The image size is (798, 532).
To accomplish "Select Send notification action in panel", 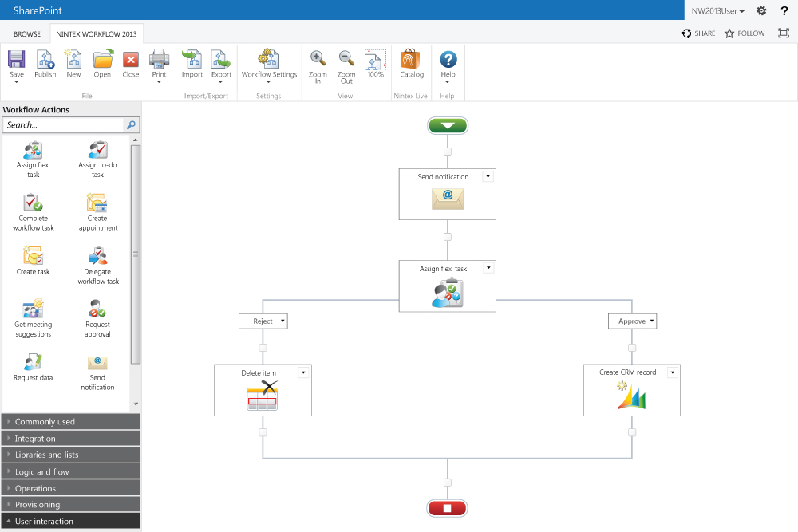I will (97, 372).
